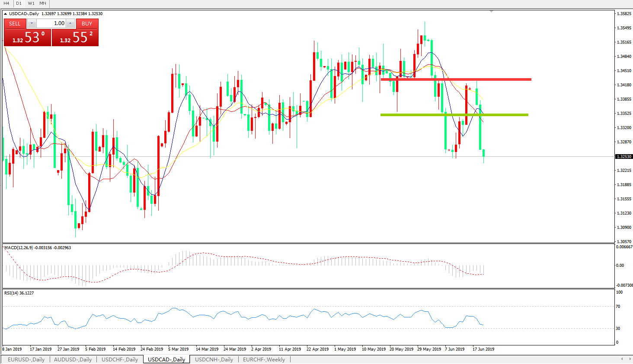The width and height of the screenshot is (633, 364).
Task: Open the USDCHF-,Daily chart tab
Action: point(120,359)
